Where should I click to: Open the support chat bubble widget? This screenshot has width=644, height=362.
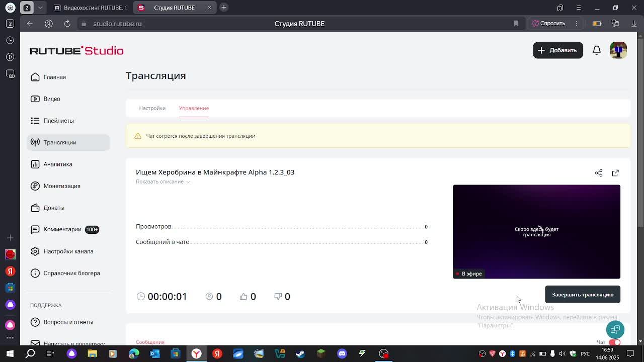pyautogui.click(x=615, y=330)
